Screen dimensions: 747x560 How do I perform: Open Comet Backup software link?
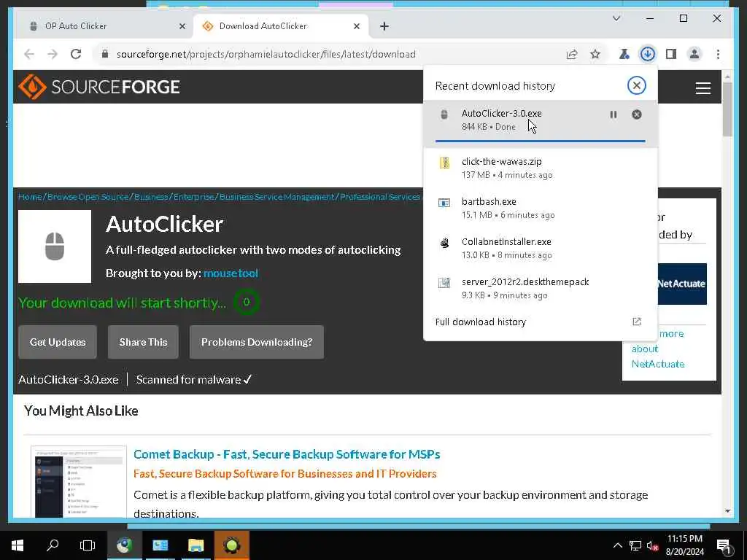287,454
